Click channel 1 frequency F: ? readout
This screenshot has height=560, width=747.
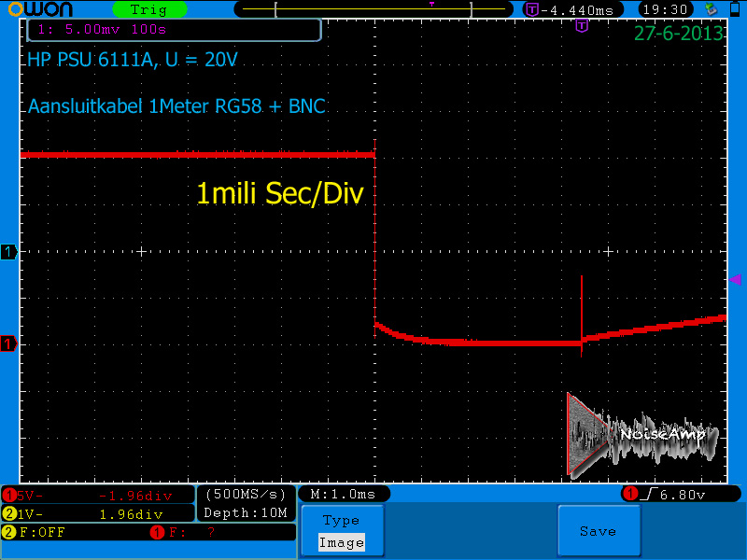click(x=192, y=532)
